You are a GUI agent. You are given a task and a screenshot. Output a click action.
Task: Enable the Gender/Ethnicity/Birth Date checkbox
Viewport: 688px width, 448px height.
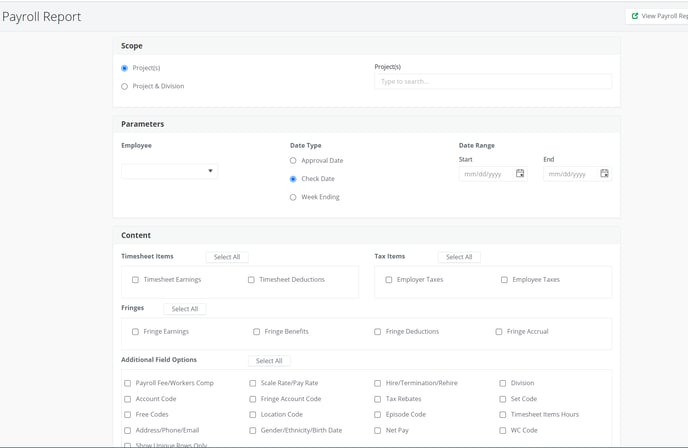point(252,431)
